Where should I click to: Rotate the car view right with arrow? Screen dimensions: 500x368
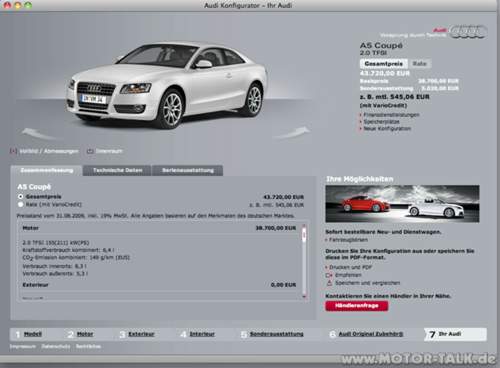tap(292, 132)
